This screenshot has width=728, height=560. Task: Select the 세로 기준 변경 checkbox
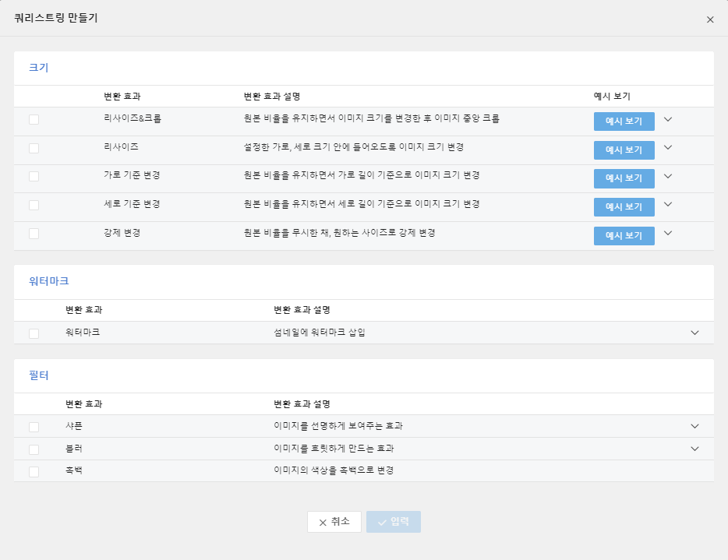34,205
